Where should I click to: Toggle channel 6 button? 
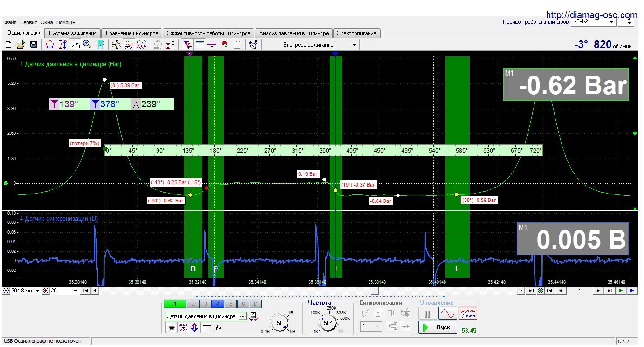(243, 304)
